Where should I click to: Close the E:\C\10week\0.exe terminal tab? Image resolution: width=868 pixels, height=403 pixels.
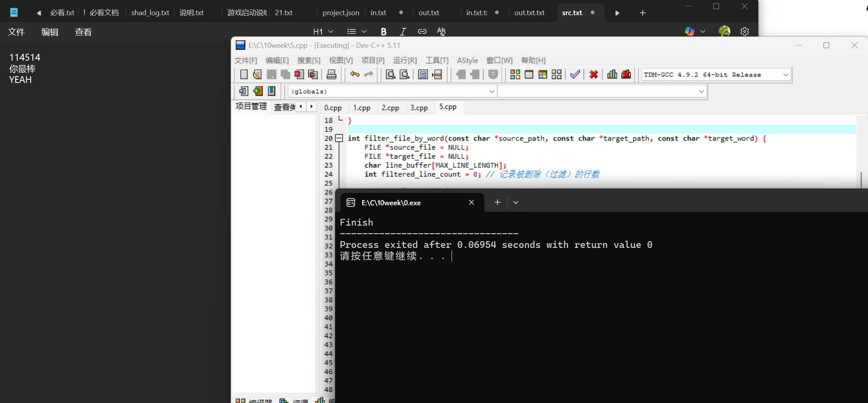point(471,202)
